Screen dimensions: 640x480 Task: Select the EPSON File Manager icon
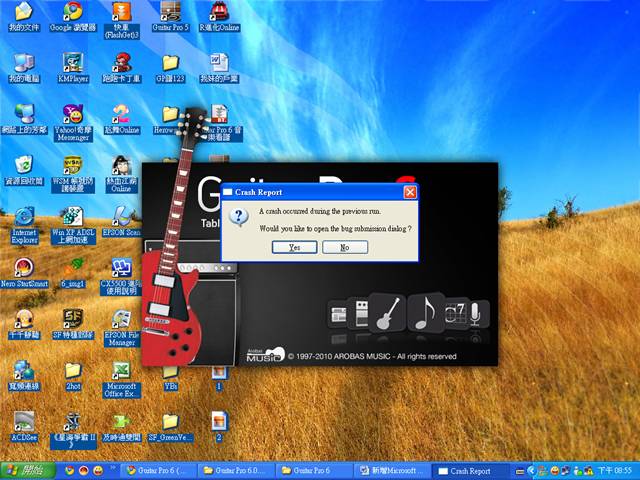click(122, 328)
